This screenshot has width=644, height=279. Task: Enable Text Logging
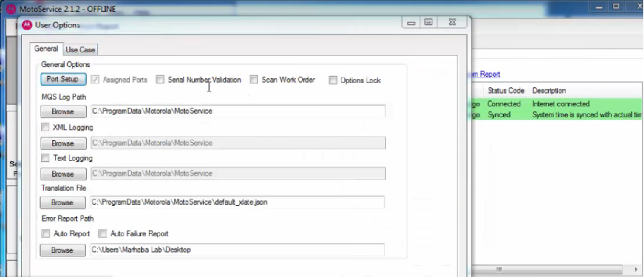coord(46,158)
